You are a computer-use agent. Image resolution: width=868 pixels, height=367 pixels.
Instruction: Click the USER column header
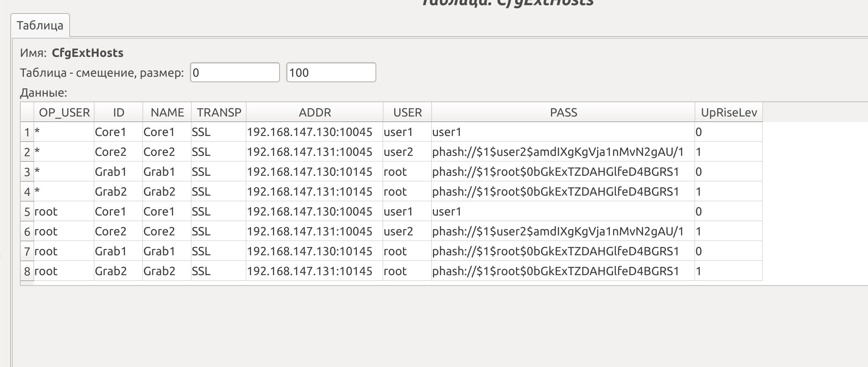407,113
